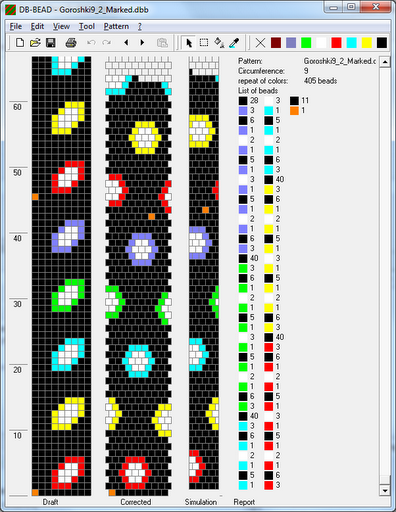Viewport: 396px width, 512px height.
Task: Print the pattern with the printer icon
Action: (71, 43)
